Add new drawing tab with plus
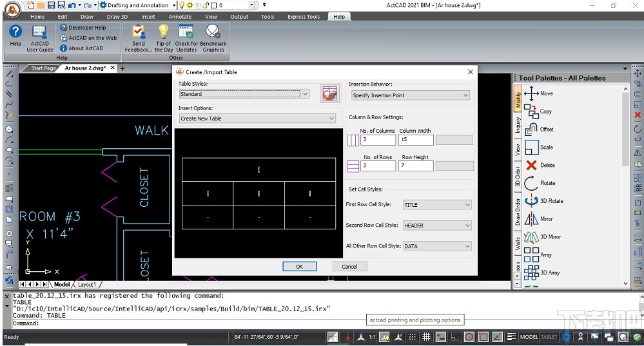The height and width of the screenshot is (346, 644). (x=122, y=68)
